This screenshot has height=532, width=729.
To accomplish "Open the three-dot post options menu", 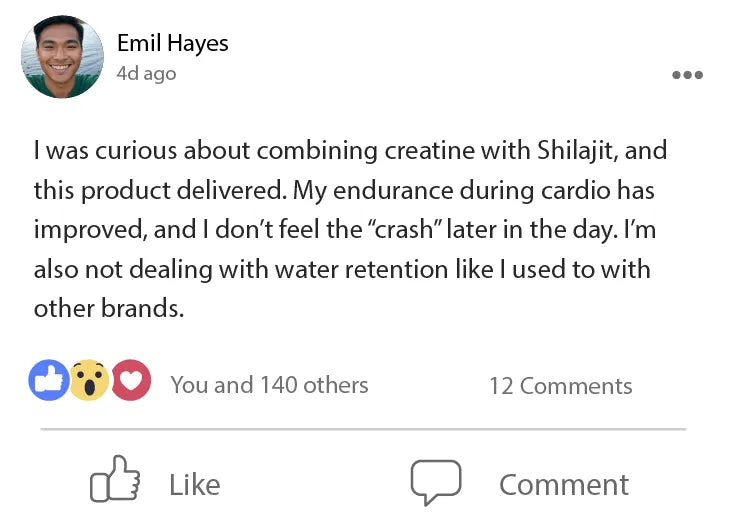I will pos(687,75).
